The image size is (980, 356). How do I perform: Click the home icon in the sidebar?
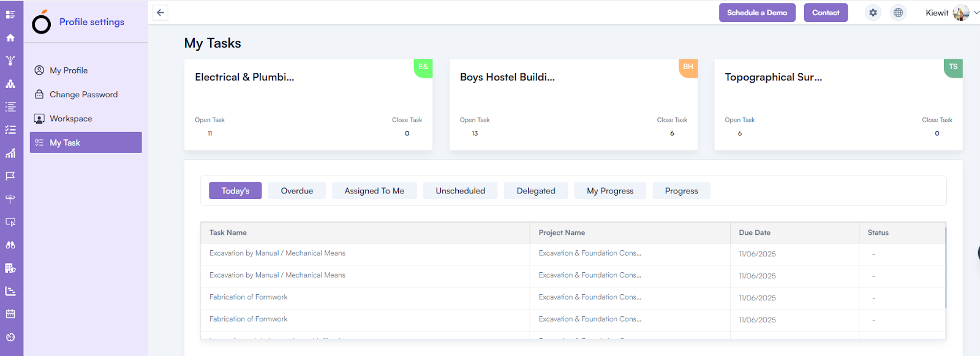10,38
